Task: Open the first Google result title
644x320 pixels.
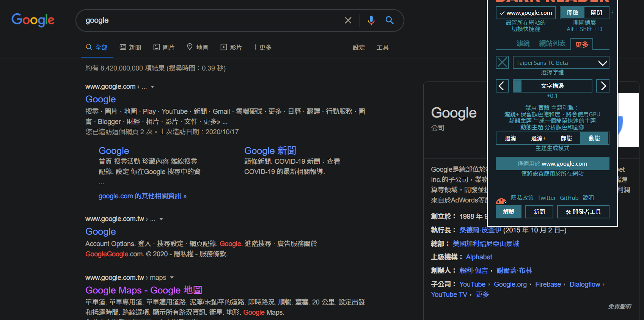Action: point(101,99)
